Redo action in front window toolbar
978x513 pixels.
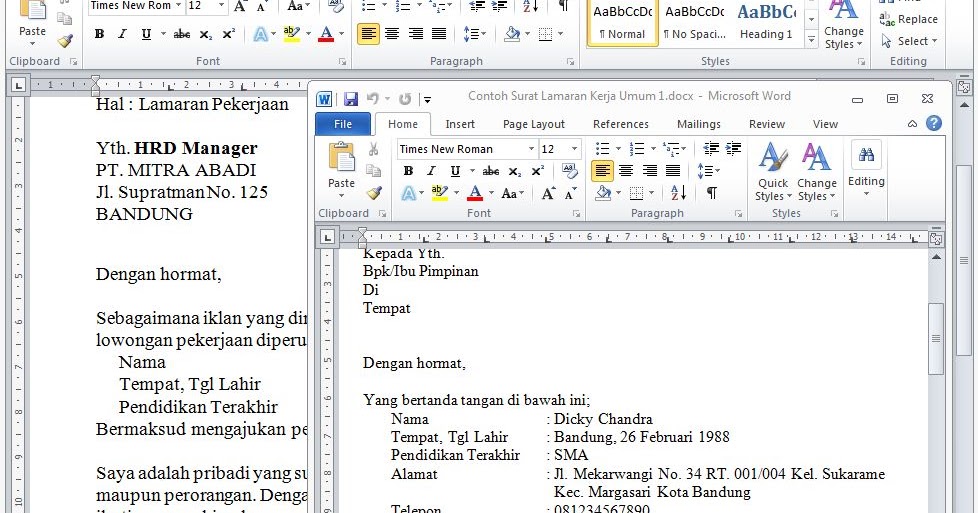pyautogui.click(x=405, y=99)
